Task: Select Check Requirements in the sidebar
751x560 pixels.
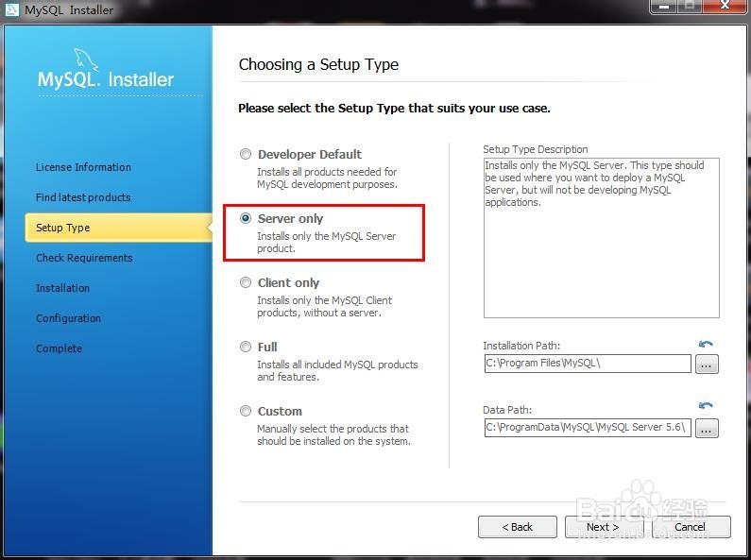Action: coord(84,258)
